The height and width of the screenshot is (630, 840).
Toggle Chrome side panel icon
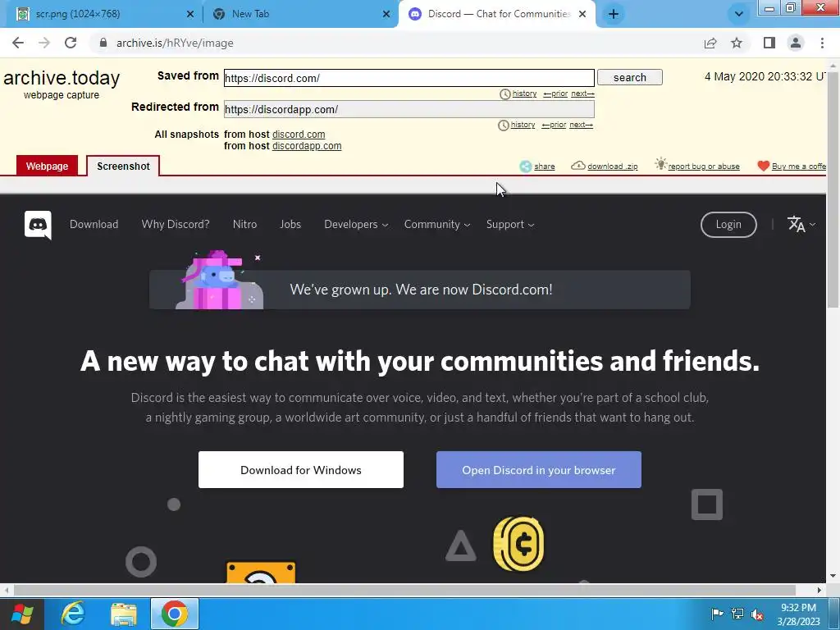(x=769, y=43)
